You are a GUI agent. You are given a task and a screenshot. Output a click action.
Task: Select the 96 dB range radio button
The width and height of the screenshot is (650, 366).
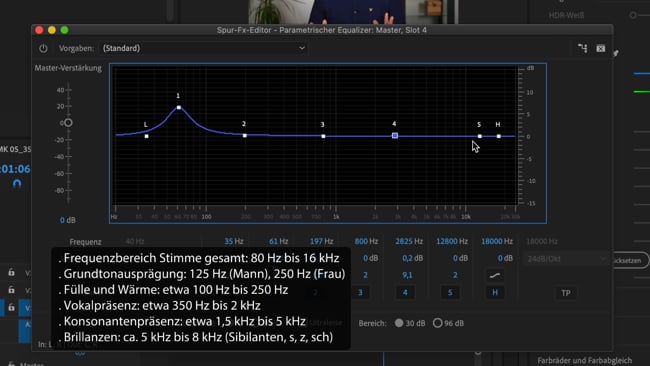point(437,323)
